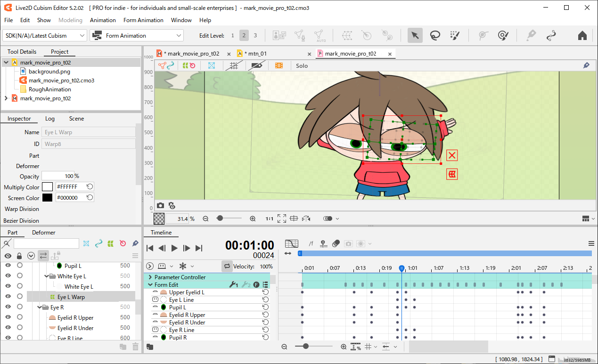
Task: Click the zoom-in magnifier under the canvas
Action: [253, 218]
